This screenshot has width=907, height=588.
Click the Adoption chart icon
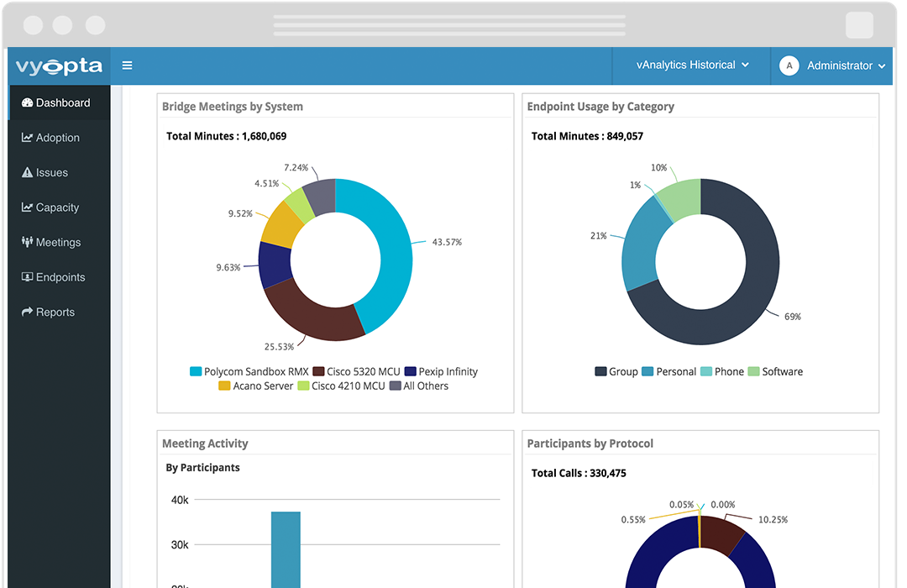(27, 137)
